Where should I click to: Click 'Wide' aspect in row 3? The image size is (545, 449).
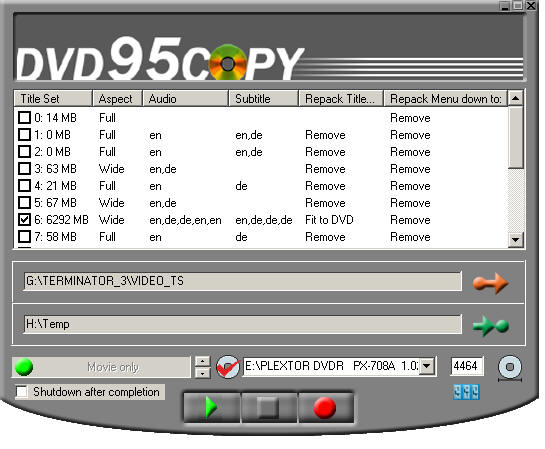pos(112,169)
